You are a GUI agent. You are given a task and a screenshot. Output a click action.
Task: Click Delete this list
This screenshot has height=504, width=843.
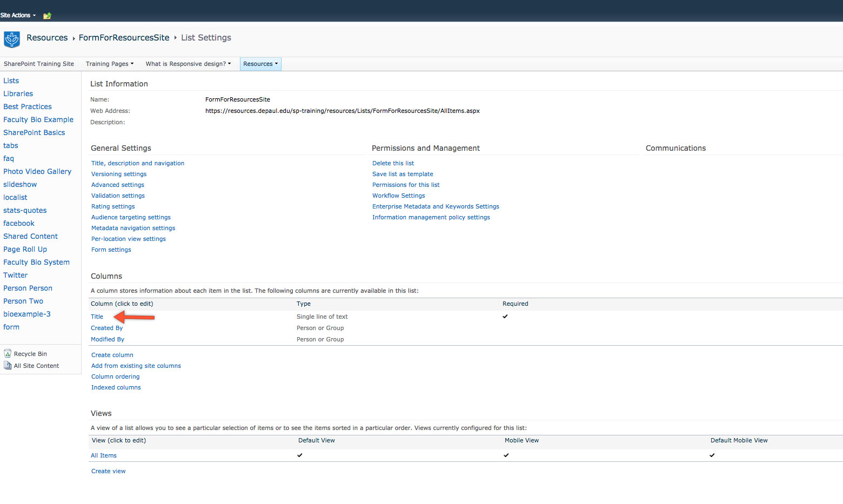point(393,163)
